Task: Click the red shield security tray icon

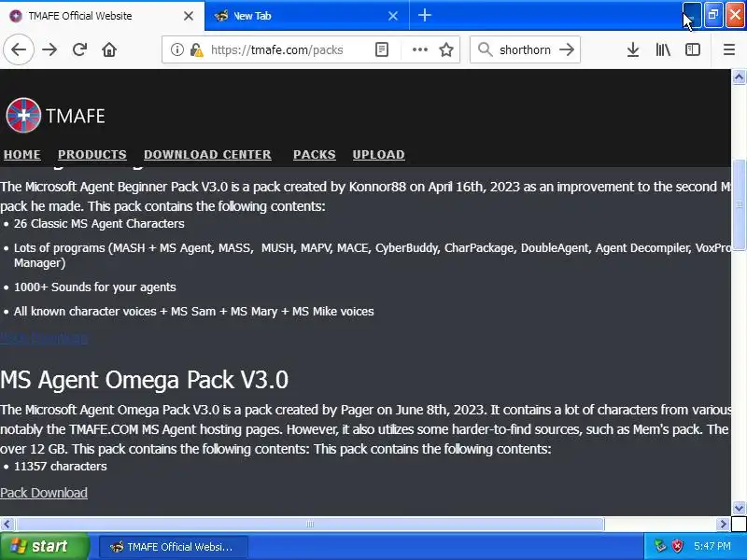Action: pyautogui.click(x=677, y=546)
